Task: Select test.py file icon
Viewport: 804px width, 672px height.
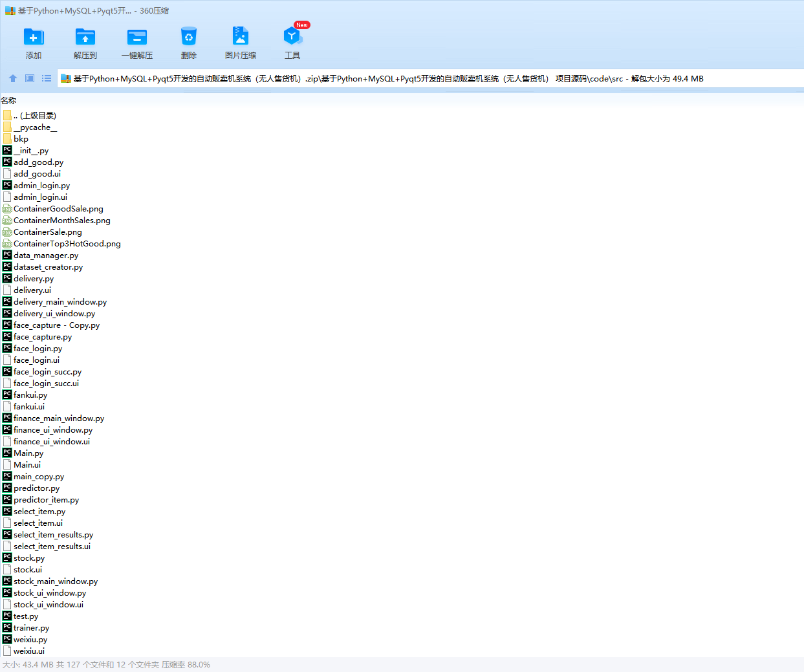Action: [7, 616]
